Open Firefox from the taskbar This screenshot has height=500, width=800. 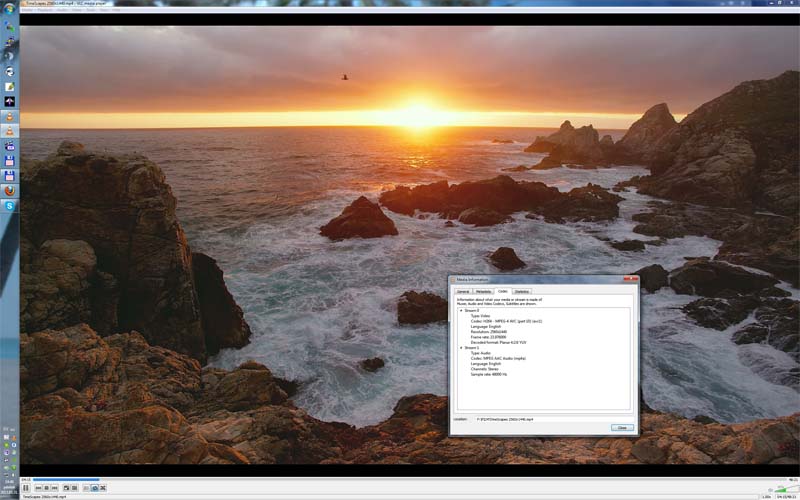tap(10, 189)
